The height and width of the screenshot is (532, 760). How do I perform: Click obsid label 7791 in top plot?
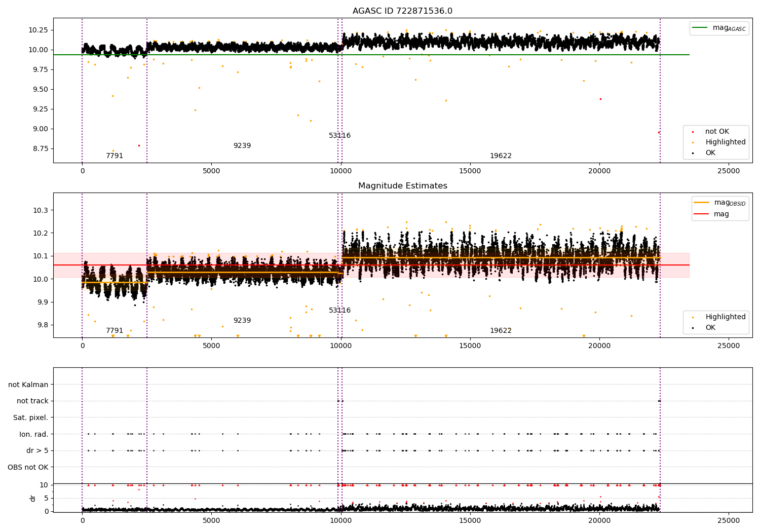(x=115, y=156)
